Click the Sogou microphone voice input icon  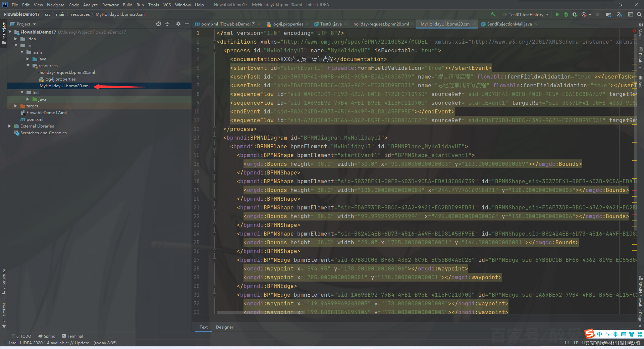(x=615, y=334)
